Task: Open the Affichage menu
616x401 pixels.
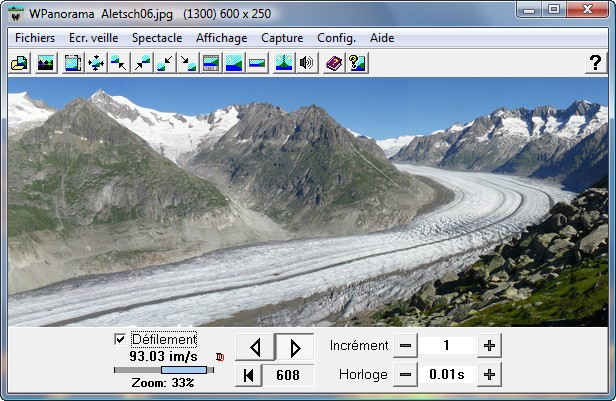Action: click(222, 38)
